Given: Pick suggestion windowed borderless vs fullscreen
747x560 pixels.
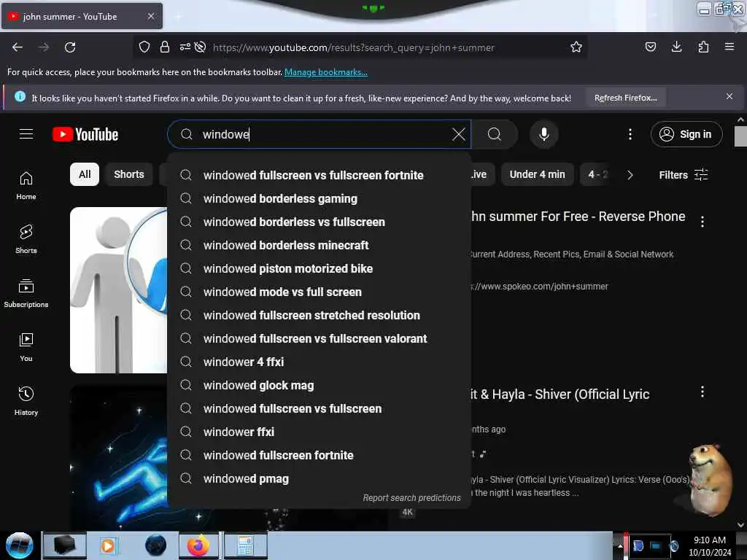Looking at the screenshot, I should click(x=320, y=222).
